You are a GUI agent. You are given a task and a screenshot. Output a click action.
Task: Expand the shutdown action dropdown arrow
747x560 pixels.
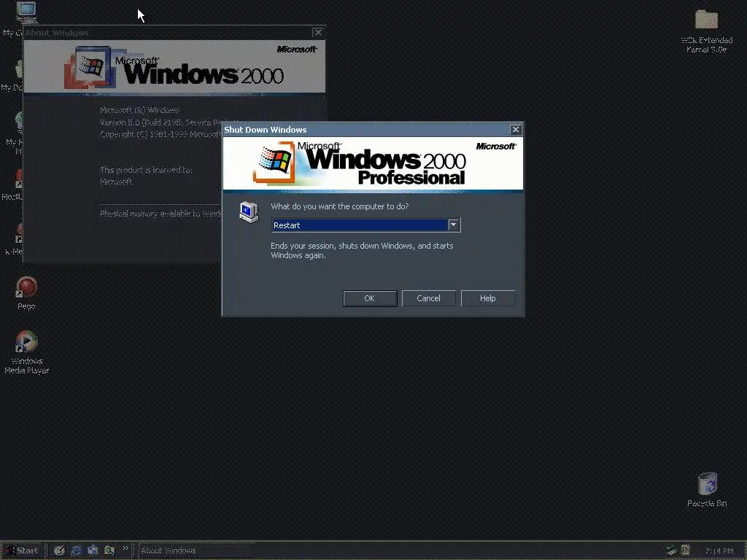tap(454, 225)
